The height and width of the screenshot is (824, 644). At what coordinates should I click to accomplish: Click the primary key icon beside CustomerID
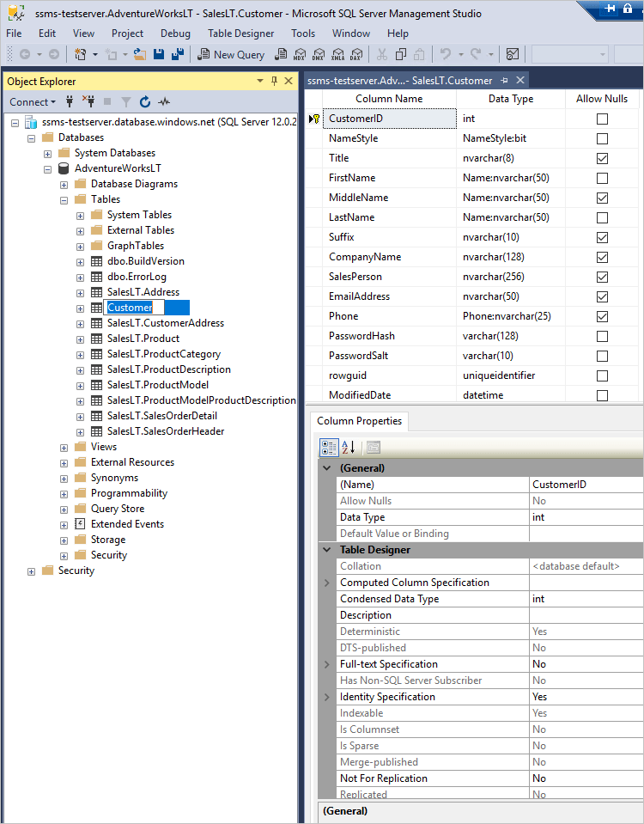314,119
